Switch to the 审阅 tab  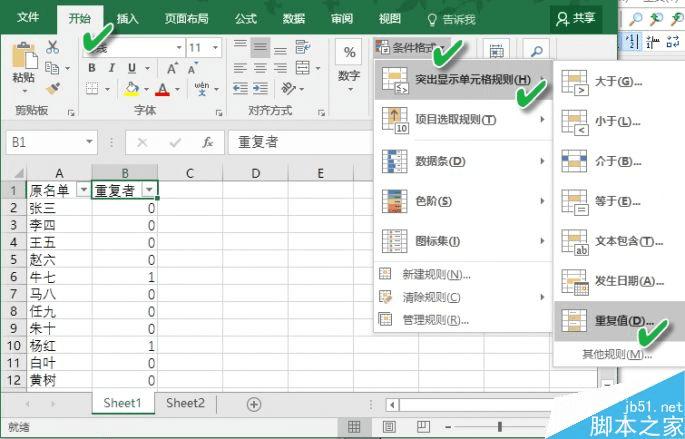tap(341, 18)
